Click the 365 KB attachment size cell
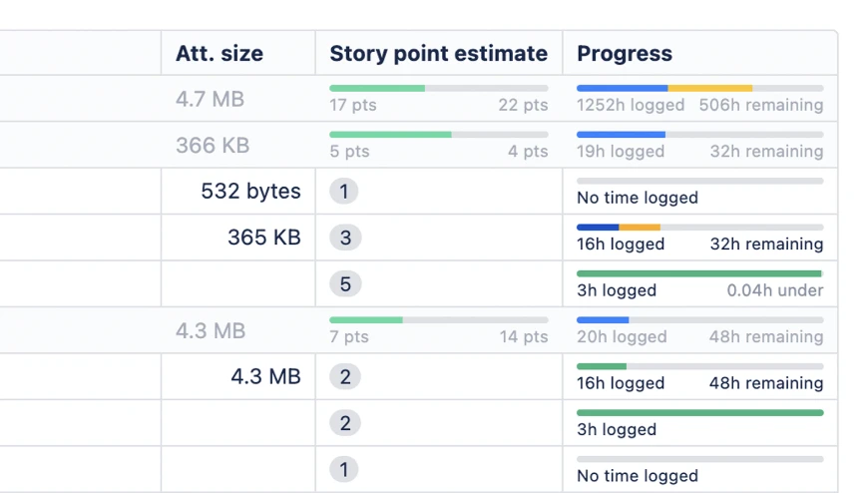Image resolution: width=868 pixels, height=493 pixels. point(263,238)
